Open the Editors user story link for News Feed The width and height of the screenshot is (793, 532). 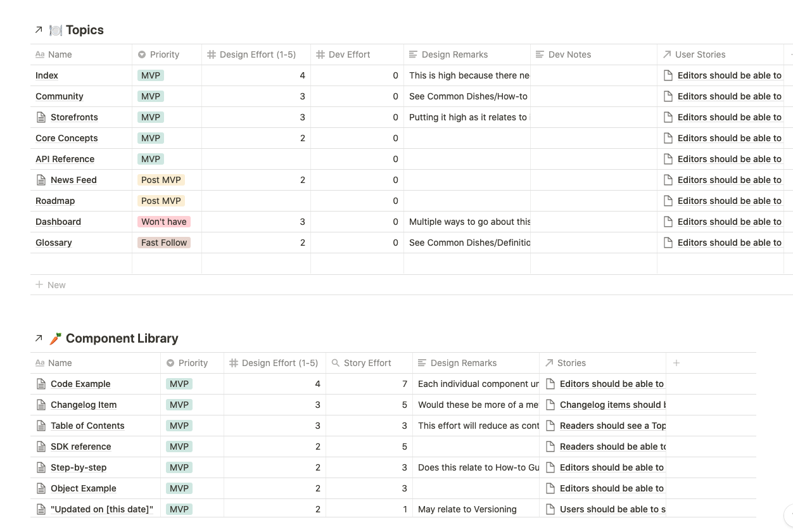tap(730, 180)
